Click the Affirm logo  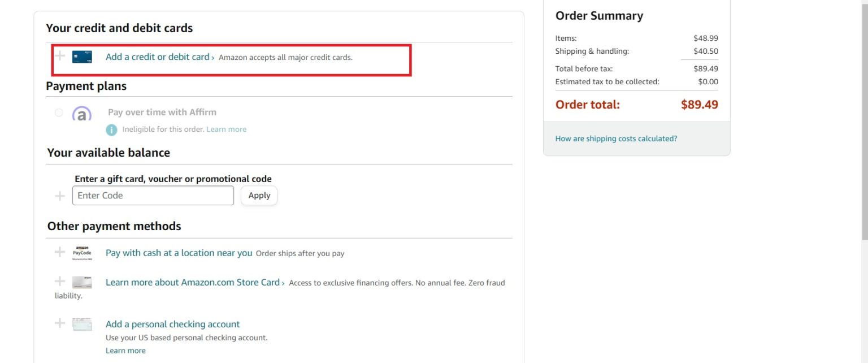(81, 113)
